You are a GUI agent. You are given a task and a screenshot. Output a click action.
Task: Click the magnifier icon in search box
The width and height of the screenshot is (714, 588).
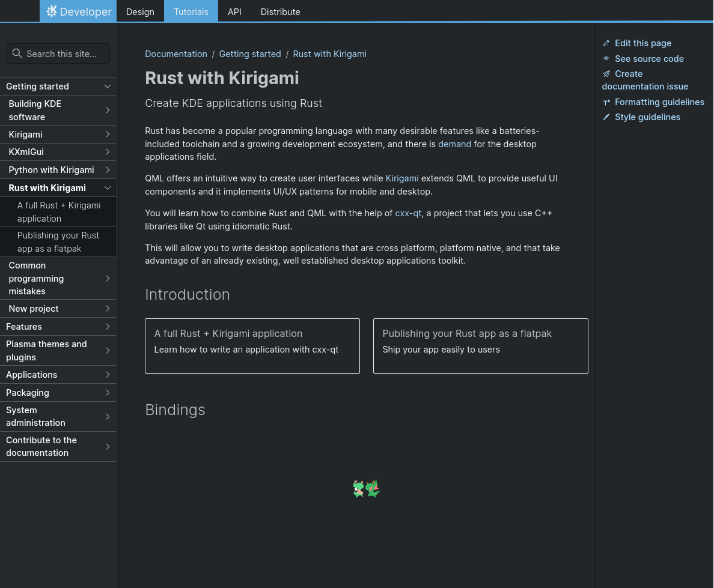(17, 53)
